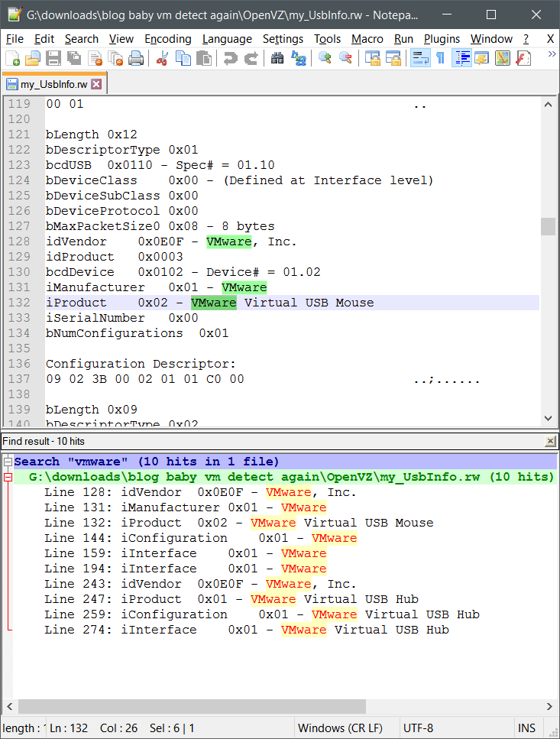Open the Run menu
The width and height of the screenshot is (560, 739).
tap(403, 39)
